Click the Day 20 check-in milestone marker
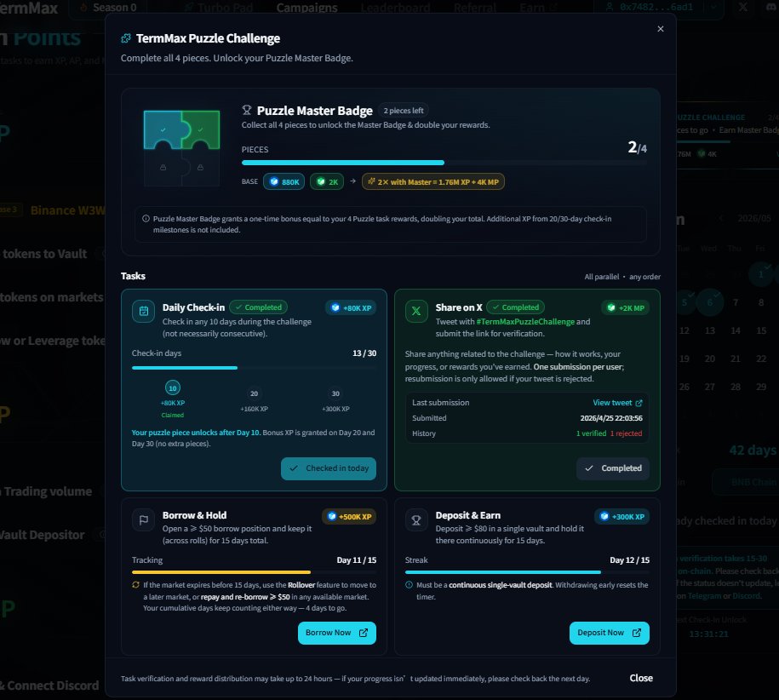 click(x=254, y=393)
